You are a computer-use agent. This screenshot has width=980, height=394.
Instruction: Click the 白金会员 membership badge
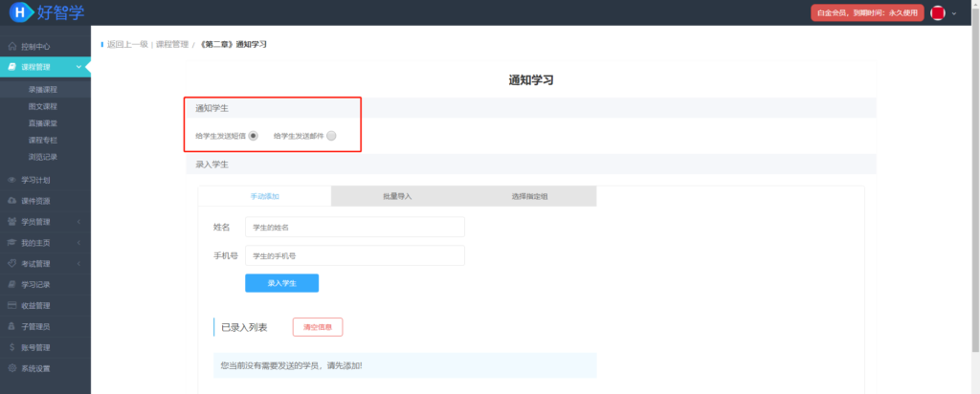[867, 12]
